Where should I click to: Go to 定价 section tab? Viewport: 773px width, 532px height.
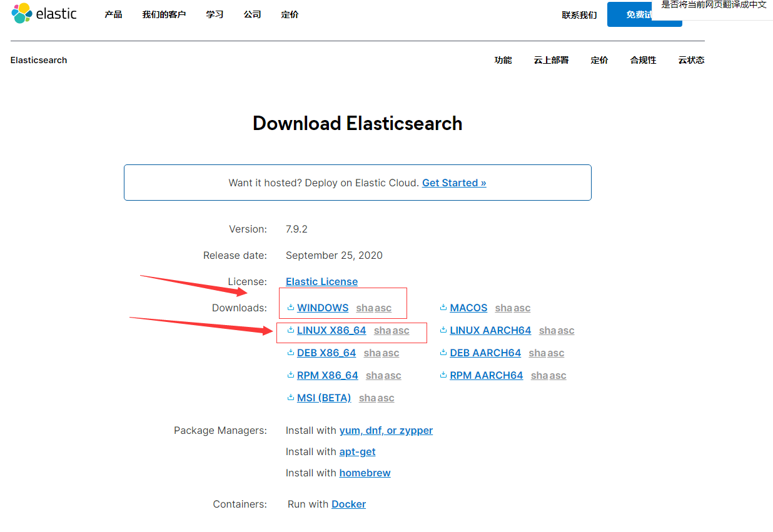click(599, 60)
